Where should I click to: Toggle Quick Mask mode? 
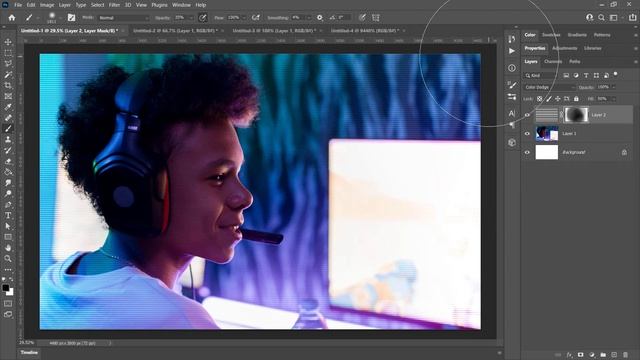8,304
